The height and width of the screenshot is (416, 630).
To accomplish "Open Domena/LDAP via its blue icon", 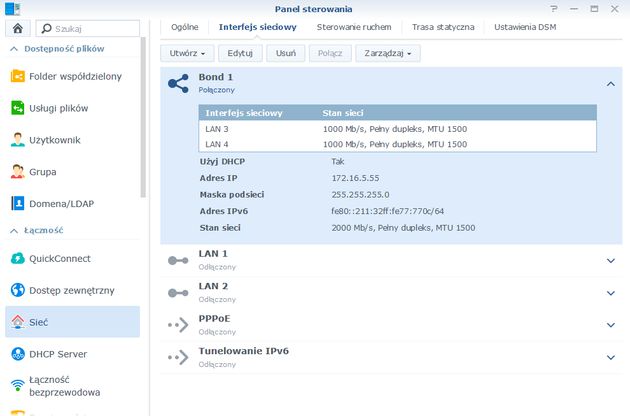I will pos(18,203).
